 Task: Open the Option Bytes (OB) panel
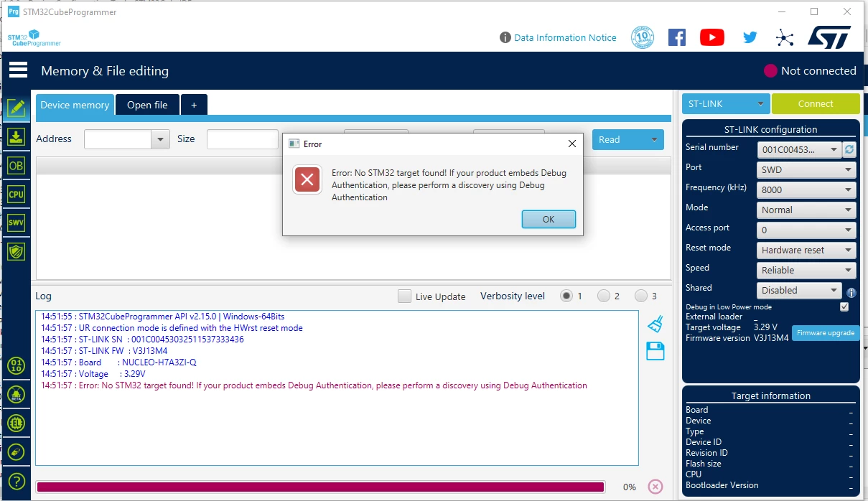pos(16,166)
